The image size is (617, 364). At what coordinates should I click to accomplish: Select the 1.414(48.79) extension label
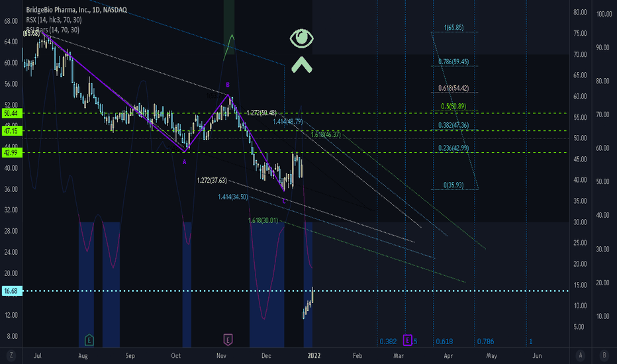click(x=288, y=122)
